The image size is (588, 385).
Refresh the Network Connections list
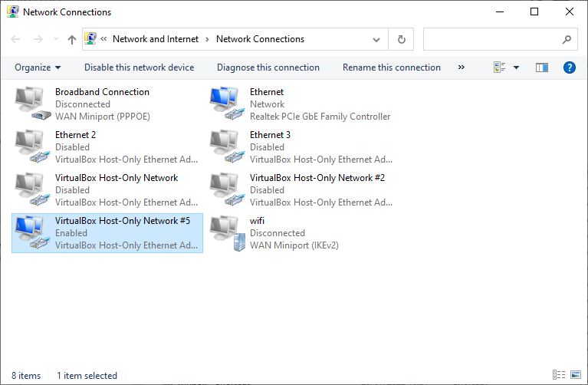pos(401,39)
